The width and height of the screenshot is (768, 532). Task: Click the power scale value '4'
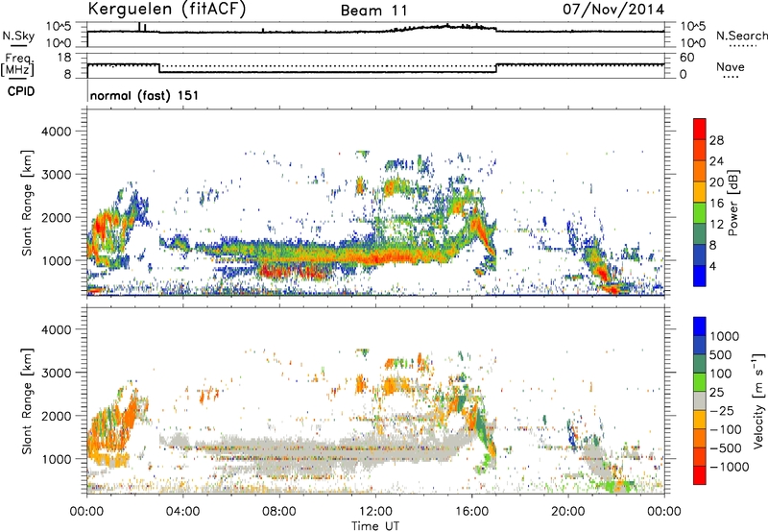712,267
